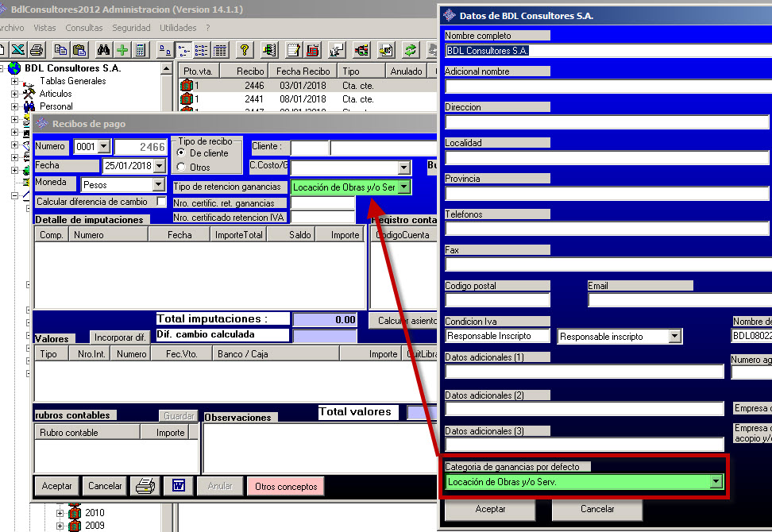The height and width of the screenshot is (532, 772).
Task: Open the Consultas menu
Action: pyautogui.click(x=83, y=28)
